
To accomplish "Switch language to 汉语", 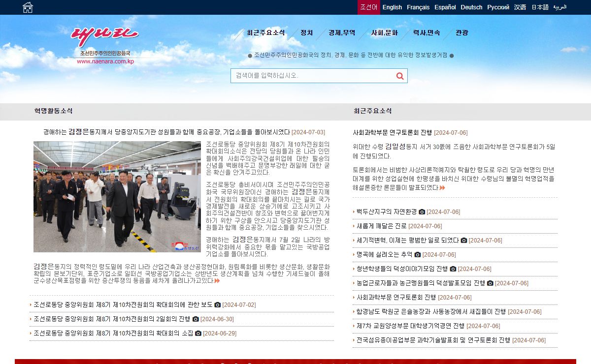I will coord(520,7).
